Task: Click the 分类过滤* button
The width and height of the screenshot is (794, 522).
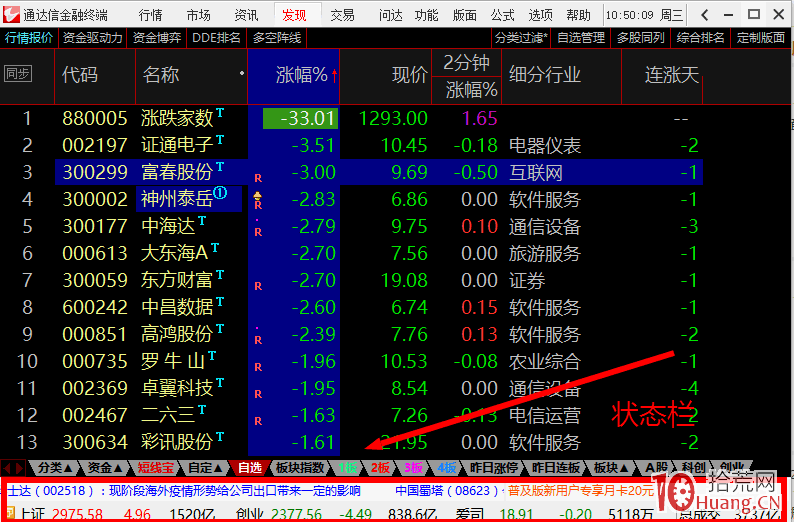Action: click(x=521, y=38)
